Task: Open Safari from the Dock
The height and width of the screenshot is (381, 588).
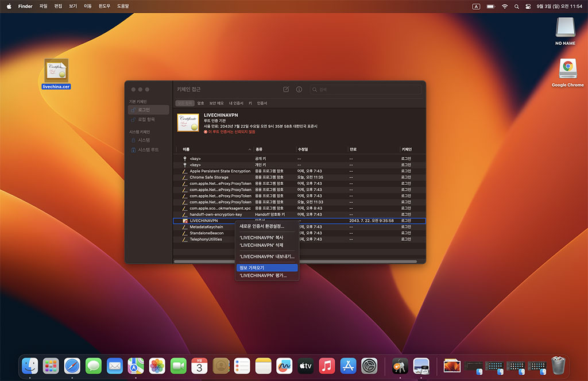Action: pyautogui.click(x=72, y=365)
